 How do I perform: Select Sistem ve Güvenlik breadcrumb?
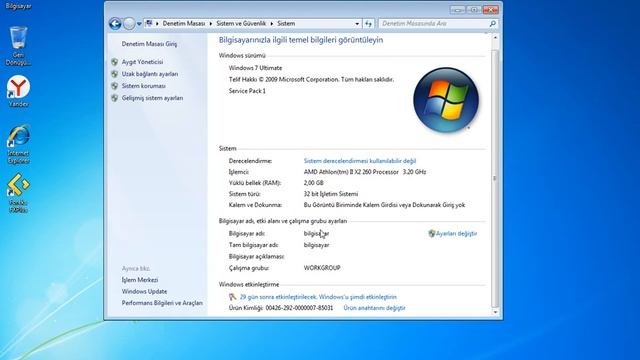(241, 24)
